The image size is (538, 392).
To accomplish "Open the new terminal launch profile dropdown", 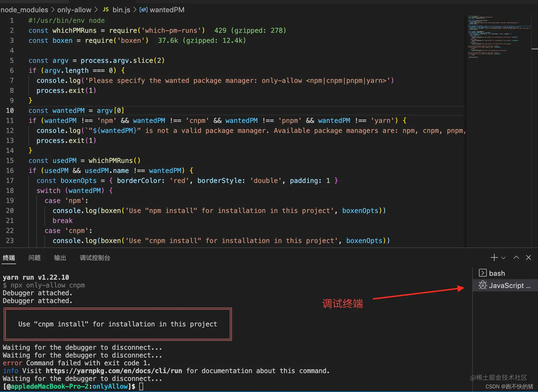I will click(503, 258).
